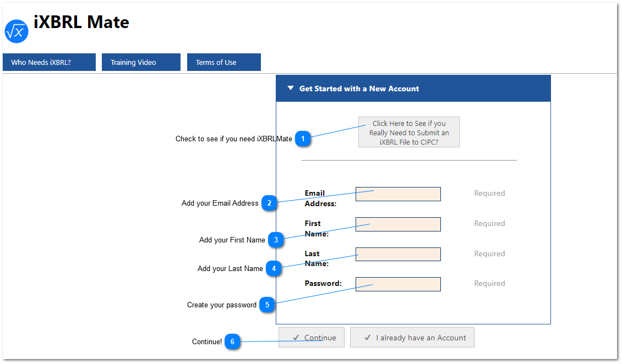Open the Who Needs iXBRL? menu
This screenshot has width=622, height=364.
click(49, 62)
